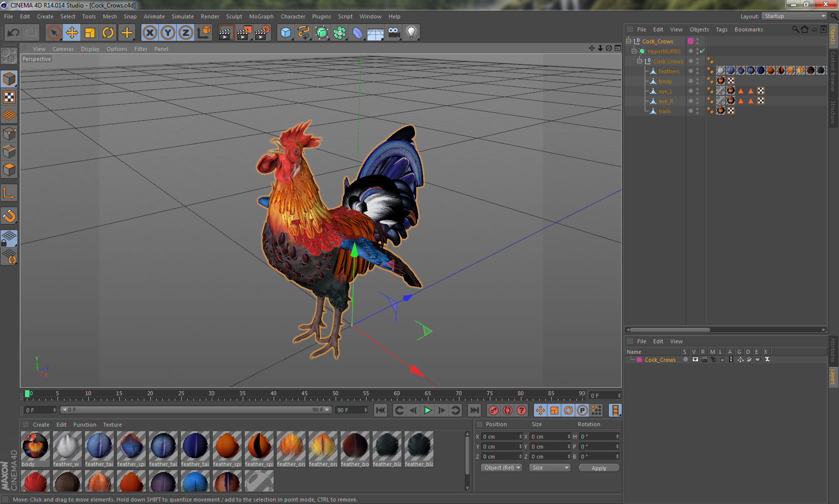Click the object manager horizontal scrollbar
Screen dimensions: 839x504
tap(670, 329)
